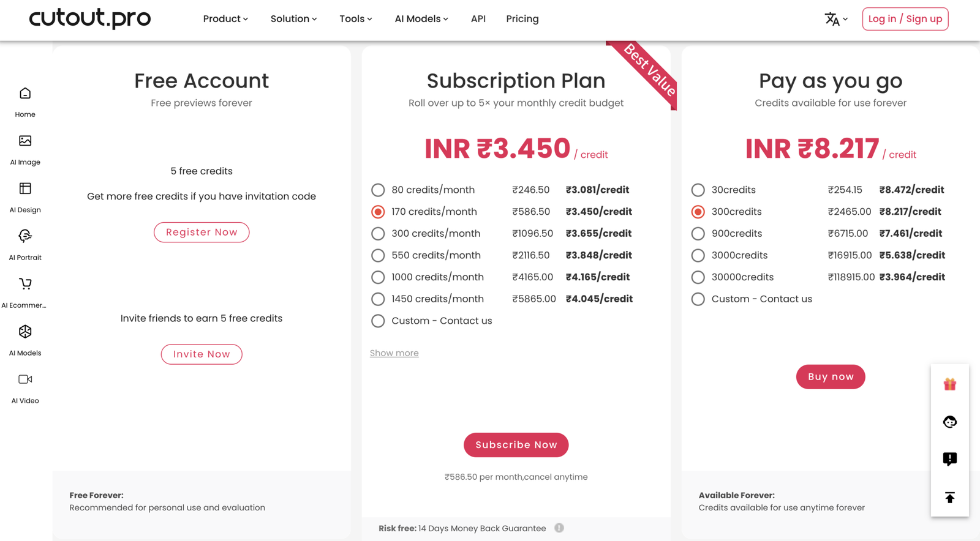Open the Home sidebar icon

[25, 94]
